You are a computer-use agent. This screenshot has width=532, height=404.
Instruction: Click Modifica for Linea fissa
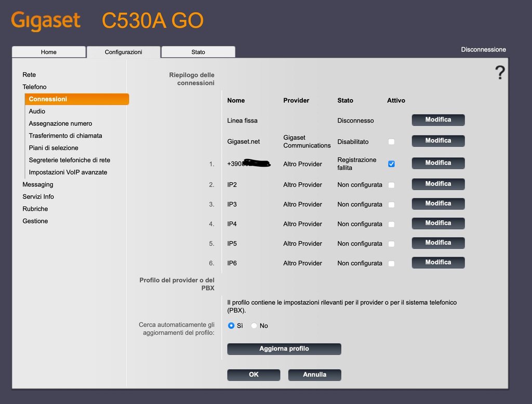coord(438,120)
